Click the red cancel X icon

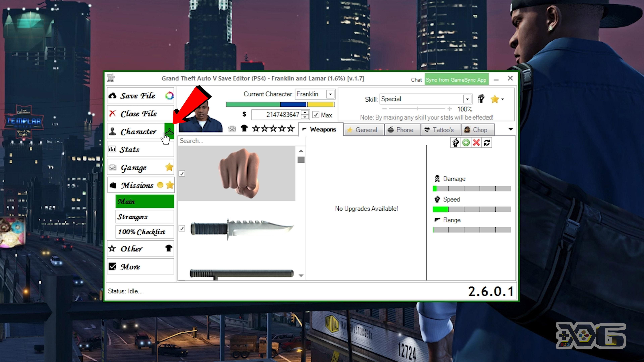pos(476,142)
